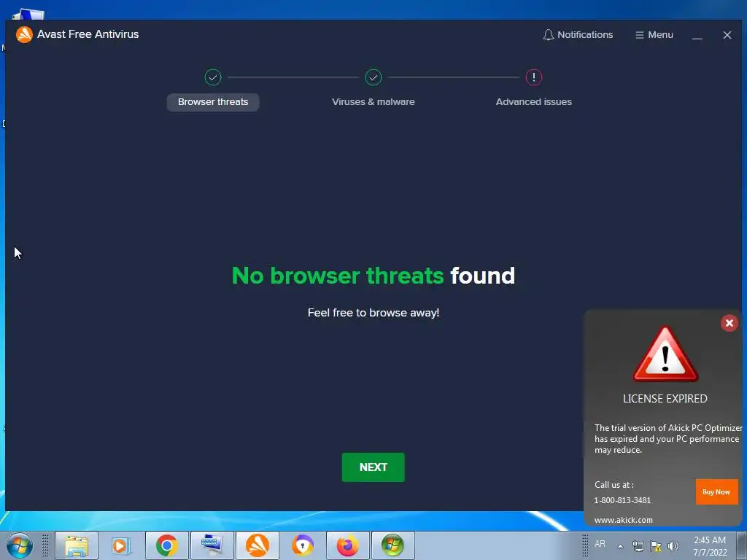Open Avast Secure Browser taskbar icon
Screen dimensions: 747x560
point(303,545)
